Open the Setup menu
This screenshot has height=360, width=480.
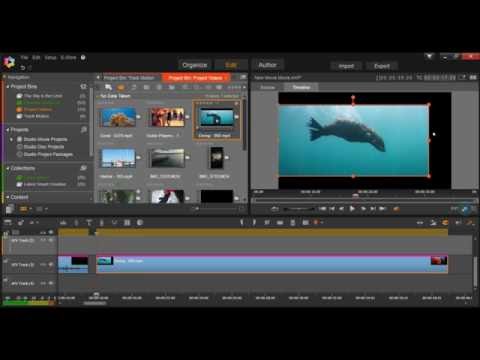point(50,57)
